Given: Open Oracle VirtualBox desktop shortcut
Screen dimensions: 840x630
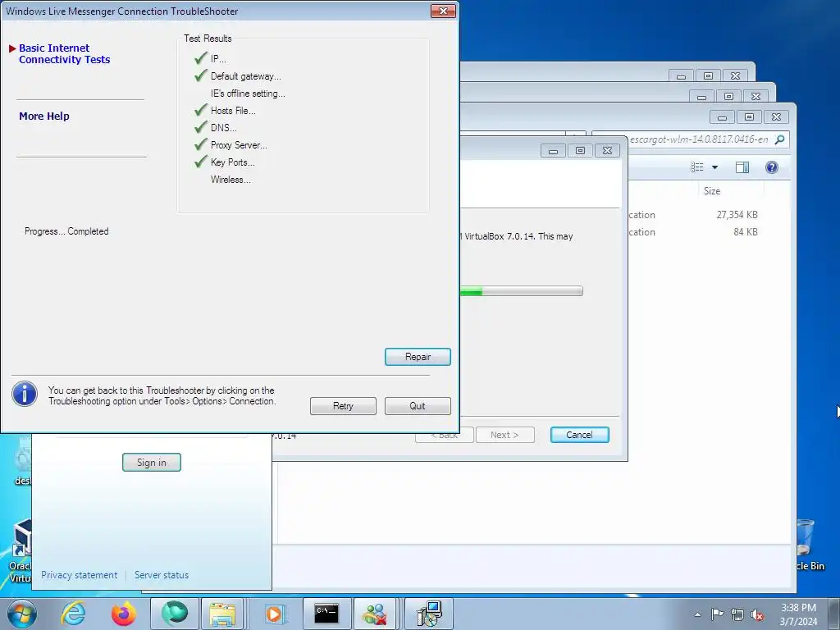Looking at the screenshot, I should 20,552.
